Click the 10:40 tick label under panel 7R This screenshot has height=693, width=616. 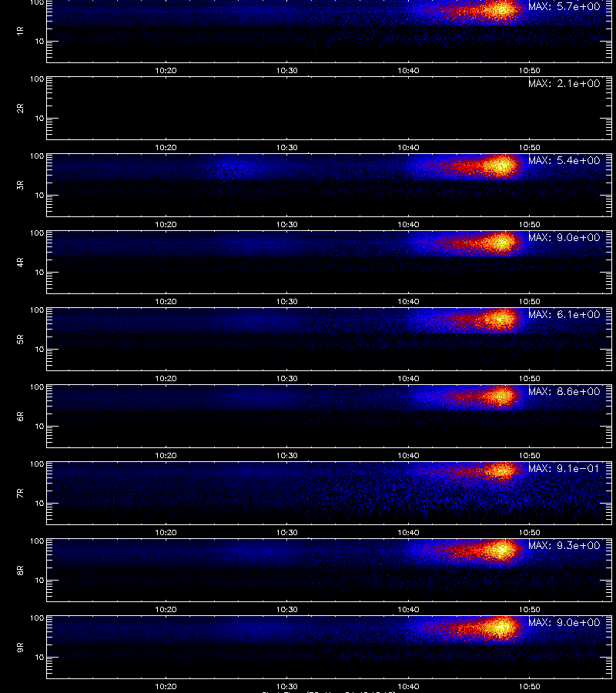[x=408, y=533]
